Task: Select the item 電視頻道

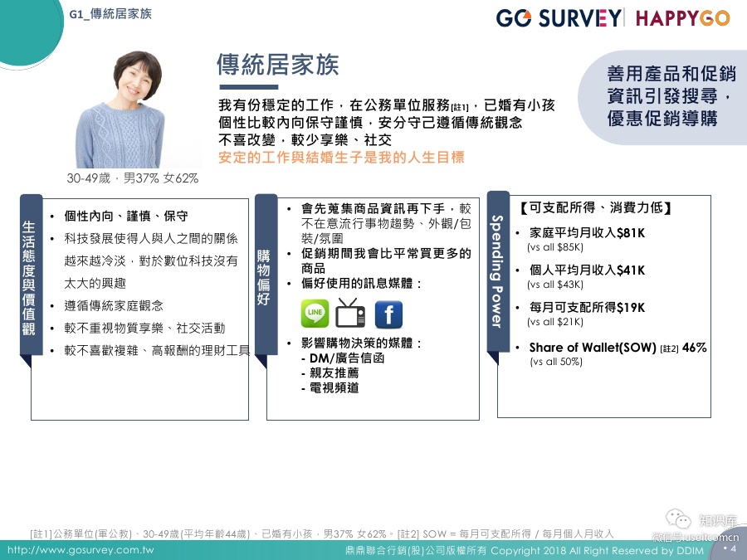Action: 334,387
